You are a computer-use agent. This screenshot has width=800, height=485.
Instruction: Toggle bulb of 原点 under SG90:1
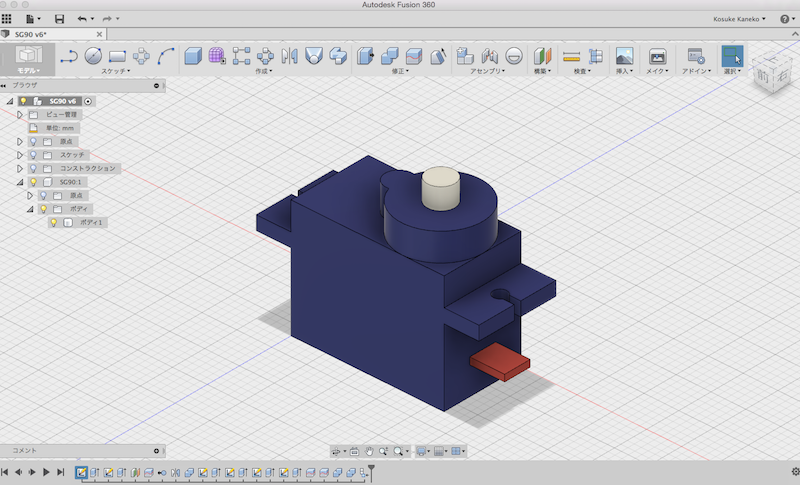pos(43,195)
